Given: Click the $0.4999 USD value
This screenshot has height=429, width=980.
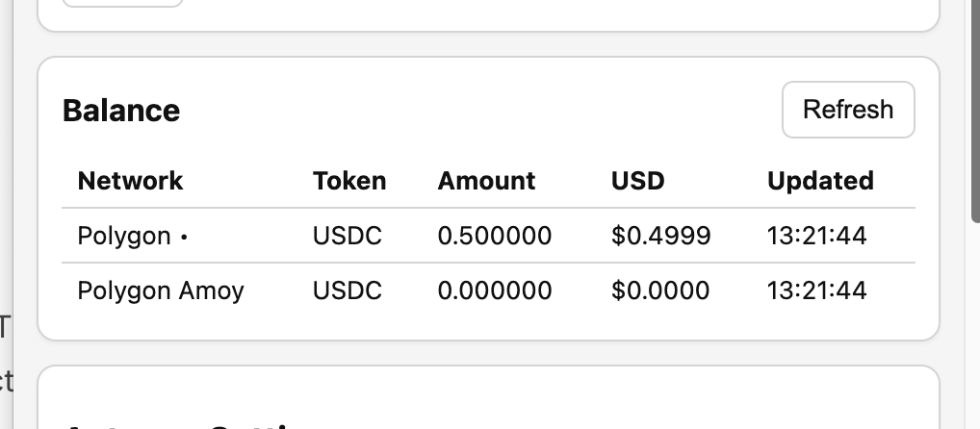Looking at the screenshot, I should click(661, 236).
